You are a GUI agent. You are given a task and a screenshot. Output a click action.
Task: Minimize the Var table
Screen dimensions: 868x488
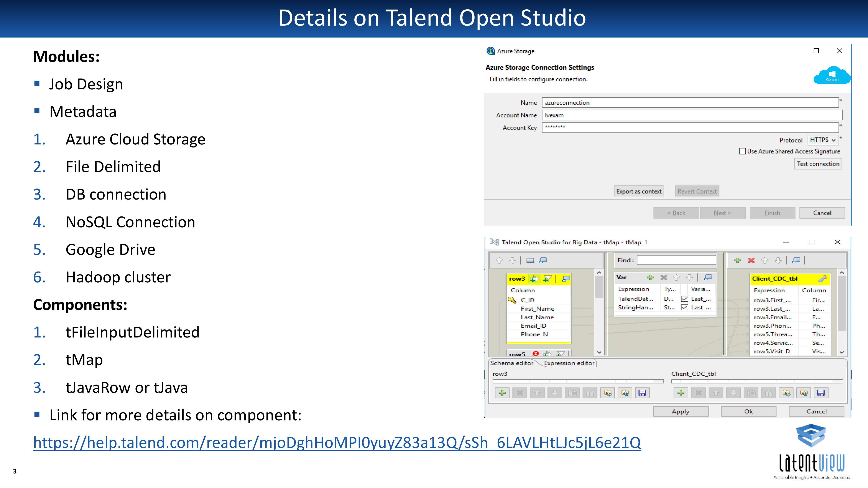708,278
